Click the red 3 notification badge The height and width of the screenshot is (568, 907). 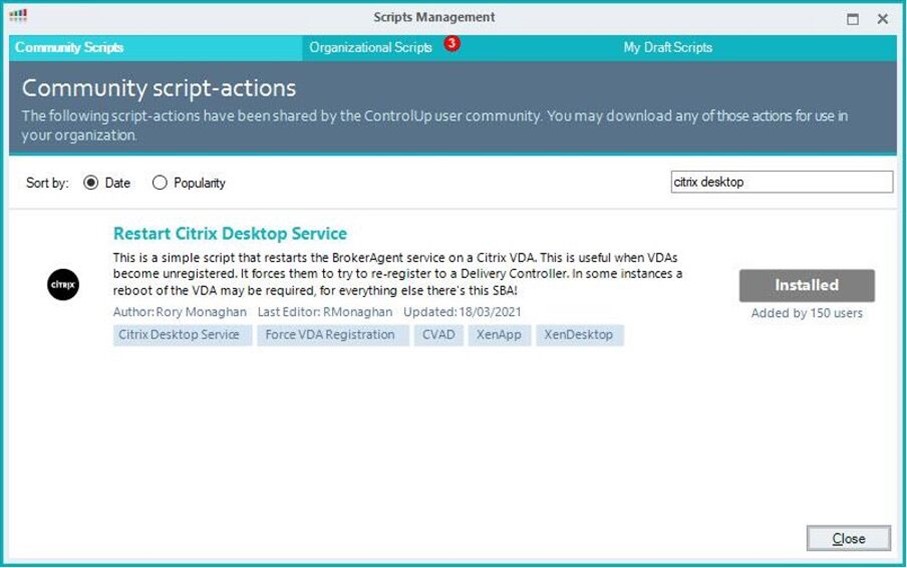452,43
